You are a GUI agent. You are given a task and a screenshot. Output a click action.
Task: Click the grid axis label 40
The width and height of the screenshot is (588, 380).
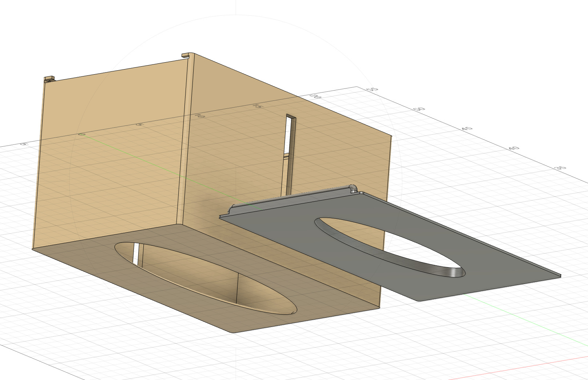point(513,148)
